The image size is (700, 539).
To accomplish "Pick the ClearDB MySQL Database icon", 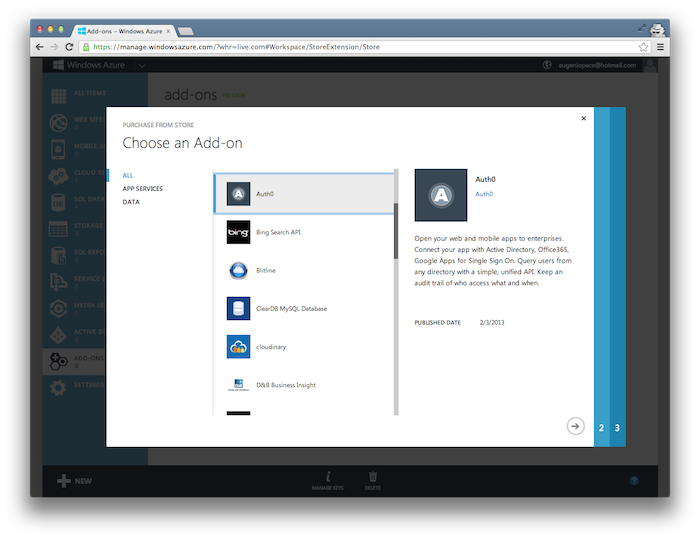I will [238, 309].
